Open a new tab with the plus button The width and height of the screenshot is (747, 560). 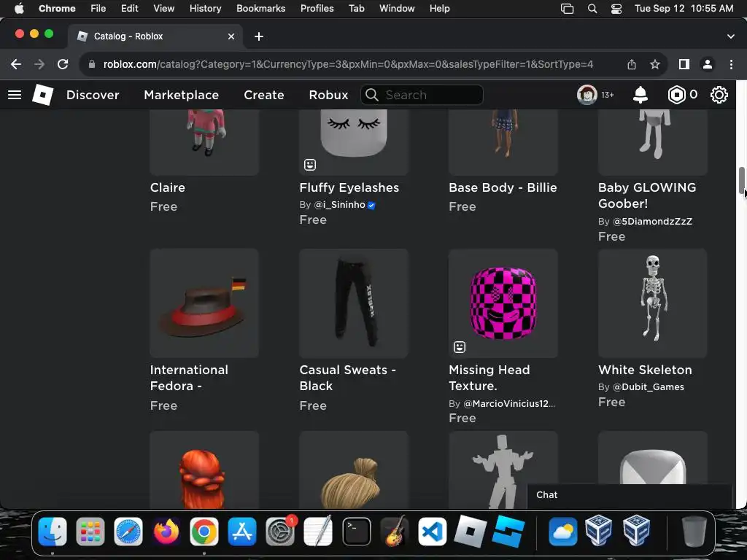click(259, 36)
